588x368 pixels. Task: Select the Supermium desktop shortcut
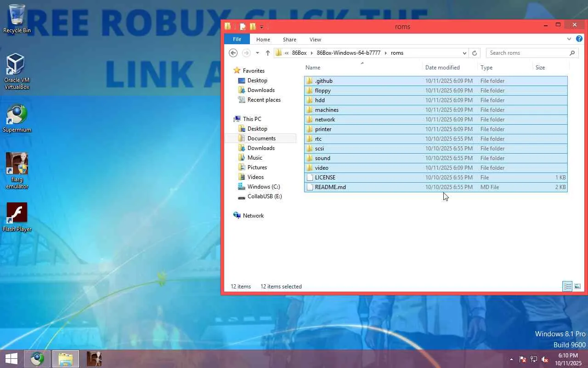pos(17,119)
